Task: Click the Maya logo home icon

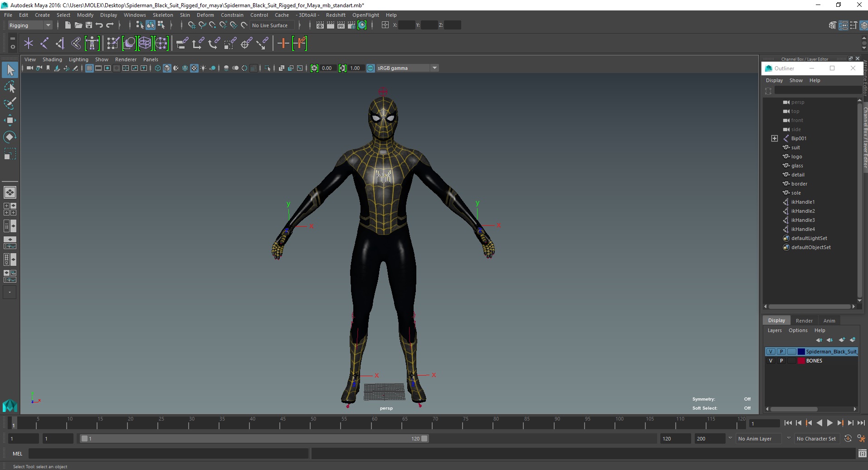Action: click(10, 405)
